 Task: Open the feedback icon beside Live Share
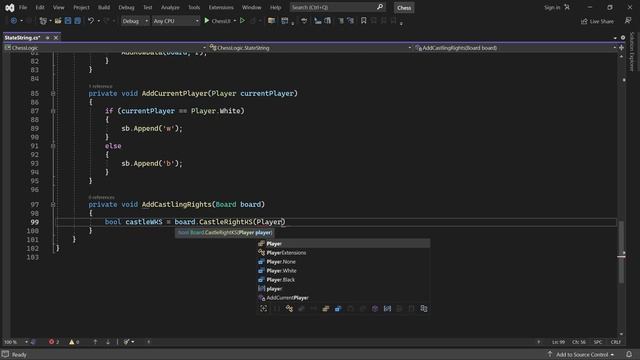628,20
